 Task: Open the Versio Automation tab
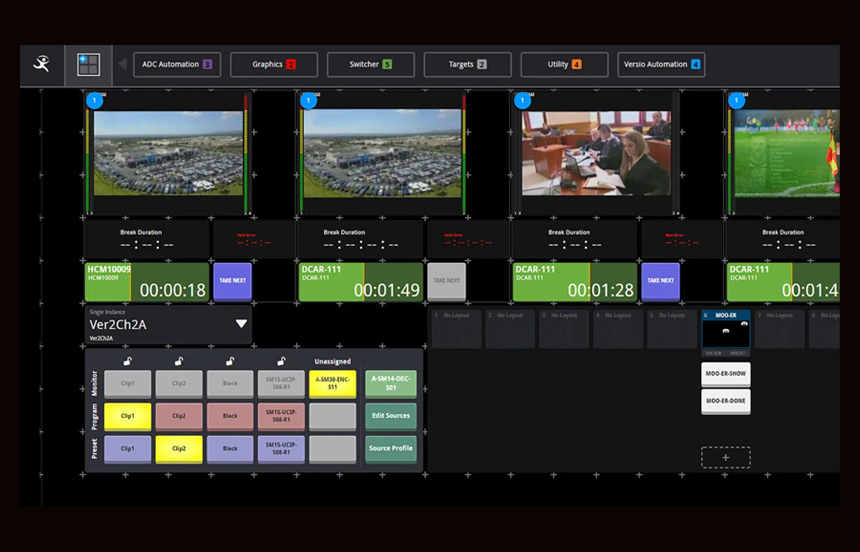click(661, 64)
